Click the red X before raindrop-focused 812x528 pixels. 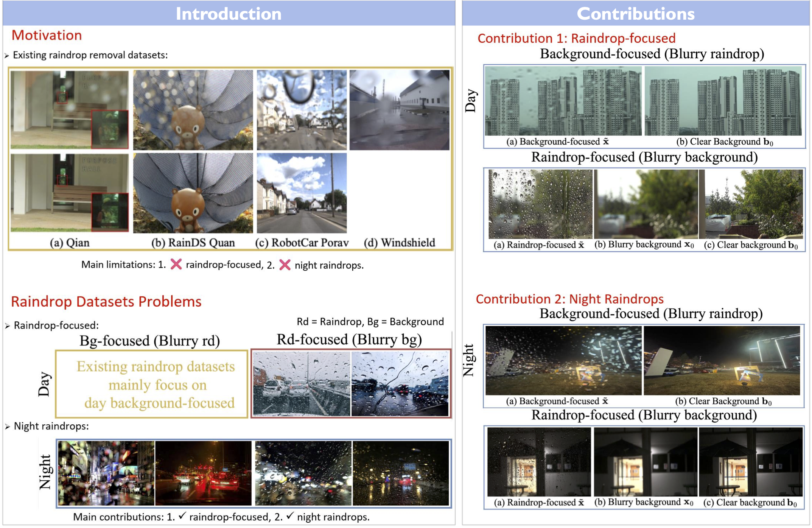coord(176,264)
